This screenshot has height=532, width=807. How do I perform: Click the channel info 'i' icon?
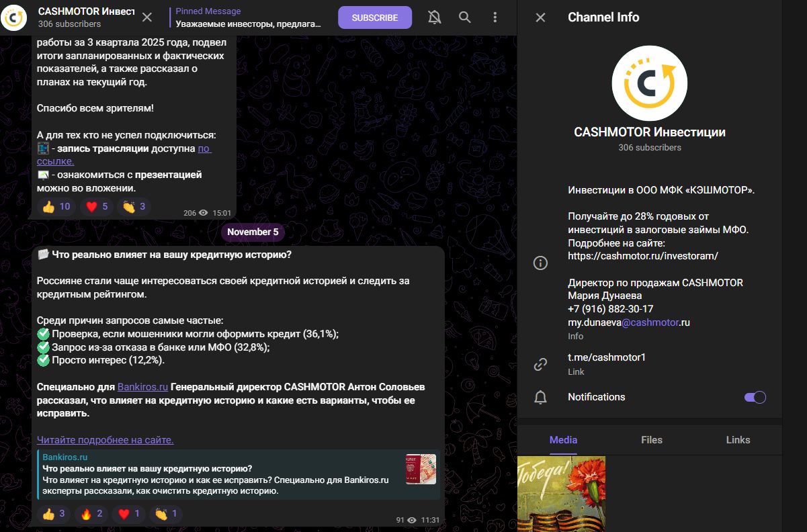(540, 263)
